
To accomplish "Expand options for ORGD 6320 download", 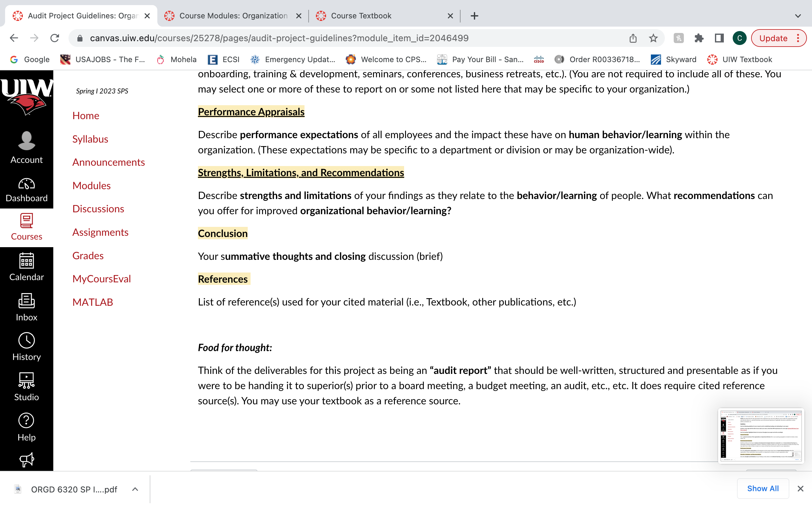I will pos(135,489).
